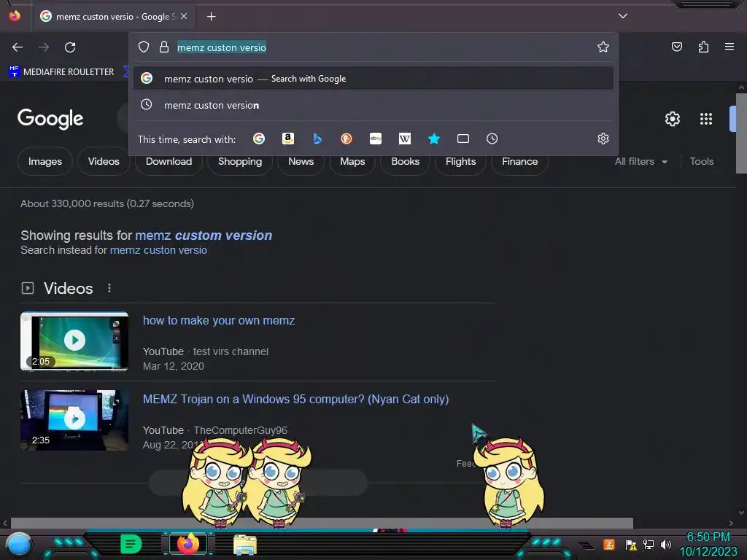Play the 2:05 video thumbnail
747x560 pixels.
pos(74,341)
